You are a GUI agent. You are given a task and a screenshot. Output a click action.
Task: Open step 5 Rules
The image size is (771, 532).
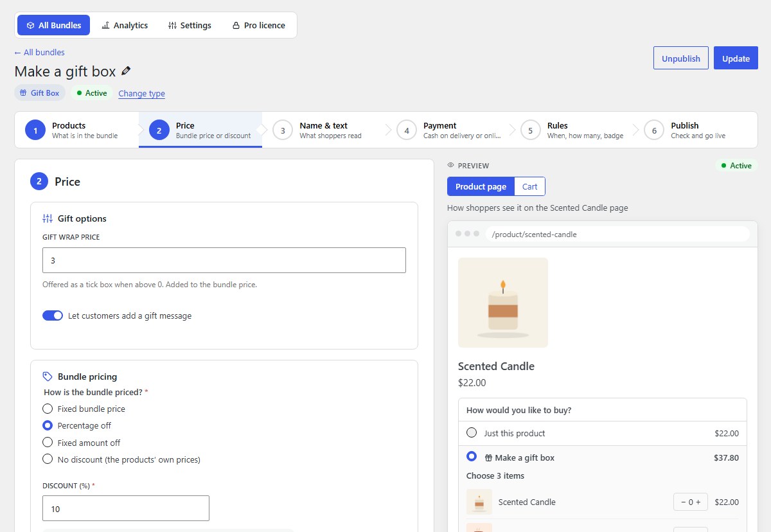click(572, 130)
